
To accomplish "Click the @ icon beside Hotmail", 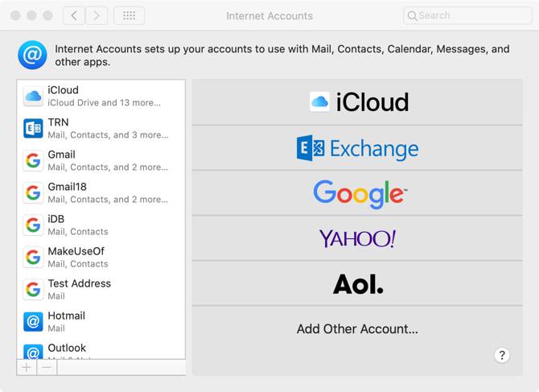I will (x=33, y=322).
